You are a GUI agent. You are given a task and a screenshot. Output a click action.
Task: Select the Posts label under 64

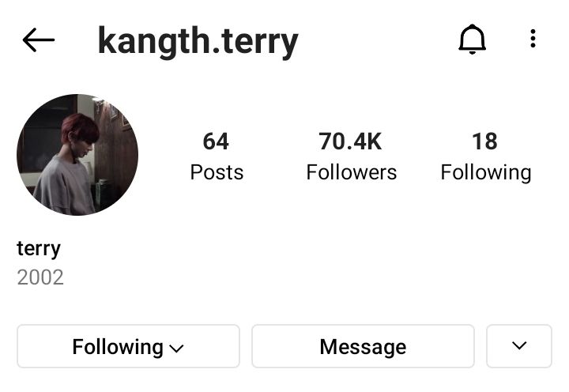pyautogui.click(x=217, y=172)
